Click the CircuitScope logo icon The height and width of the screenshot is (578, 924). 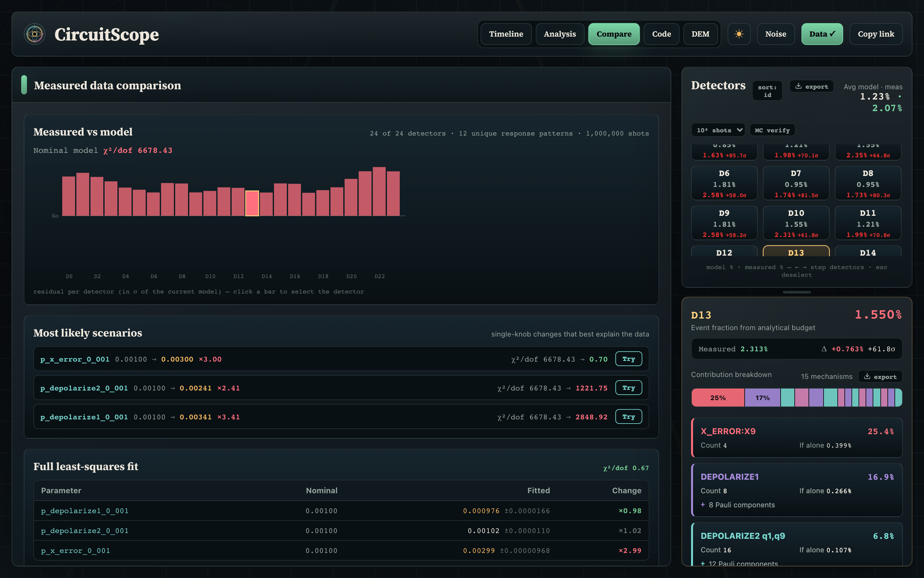tap(35, 34)
